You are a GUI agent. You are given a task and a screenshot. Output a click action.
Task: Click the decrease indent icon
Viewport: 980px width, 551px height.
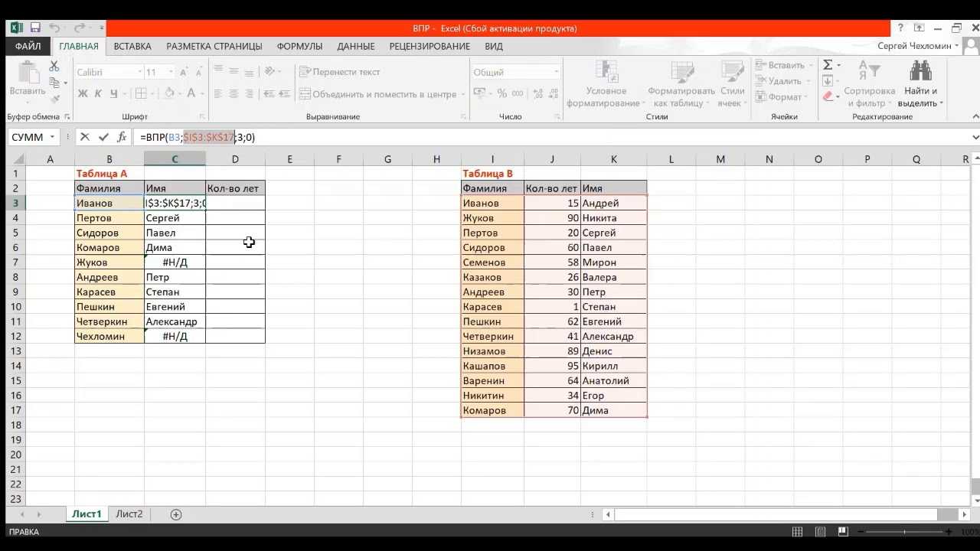(269, 94)
